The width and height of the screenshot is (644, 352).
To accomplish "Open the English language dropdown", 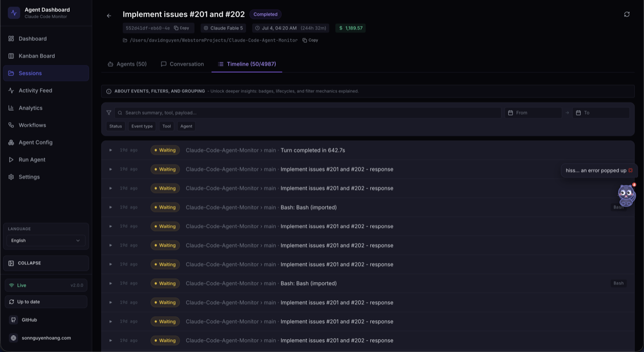I will (x=46, y=241).
